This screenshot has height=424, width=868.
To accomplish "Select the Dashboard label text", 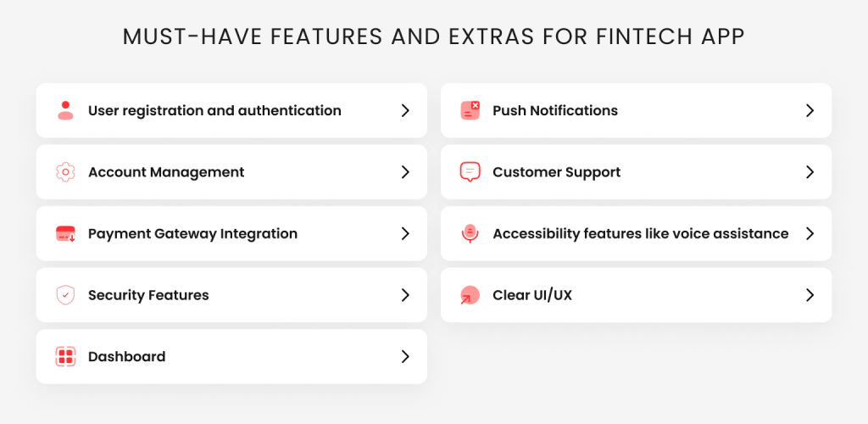I will coord(126,357).
